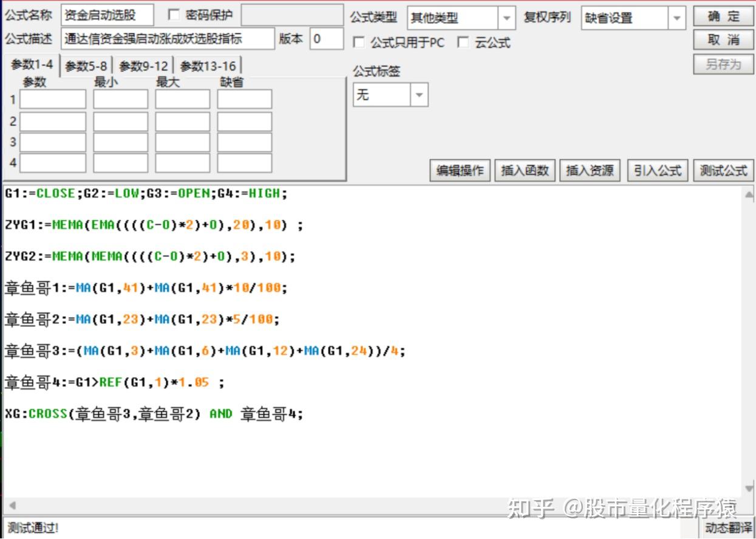
Task: Click row 4 缺省 default field
Action: [x=245, y=163]
